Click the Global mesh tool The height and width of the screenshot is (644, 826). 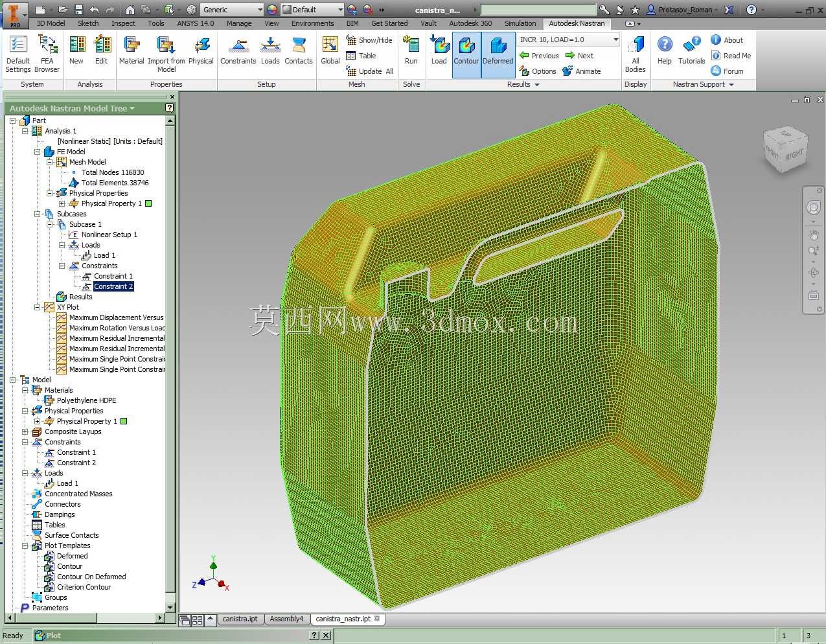330,50
